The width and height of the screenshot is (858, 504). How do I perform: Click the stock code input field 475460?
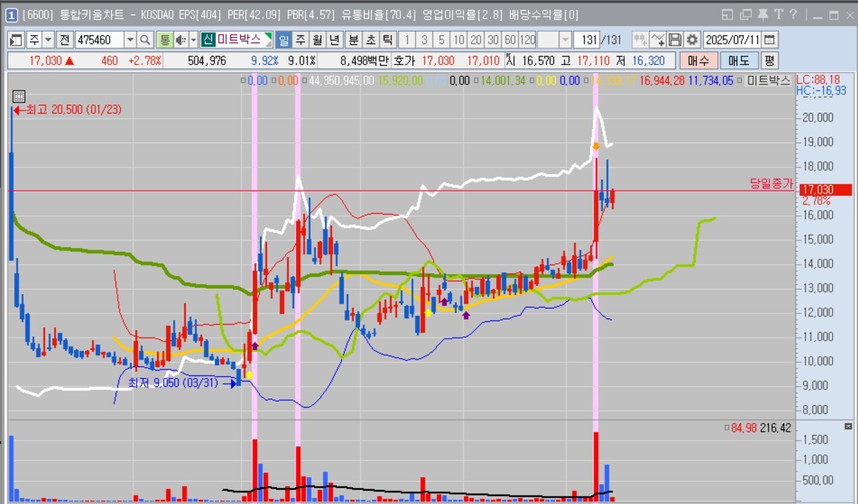click(100, 40)
